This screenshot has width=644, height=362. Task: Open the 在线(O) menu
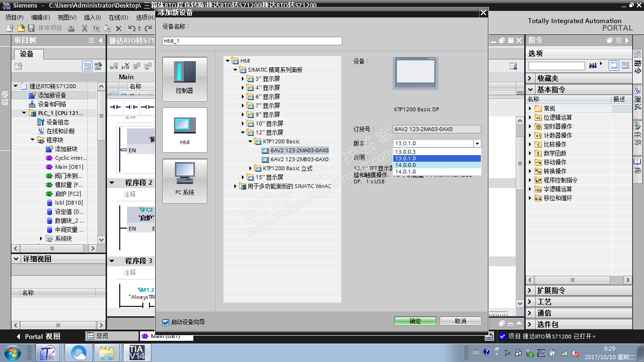(118, 17)
